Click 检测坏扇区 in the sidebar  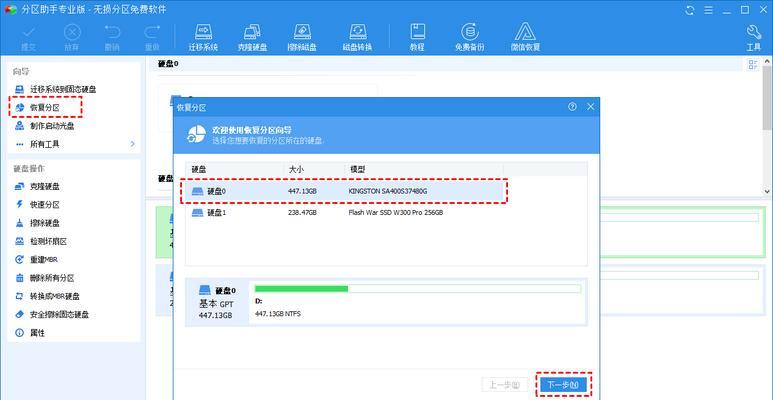point(40,241)
